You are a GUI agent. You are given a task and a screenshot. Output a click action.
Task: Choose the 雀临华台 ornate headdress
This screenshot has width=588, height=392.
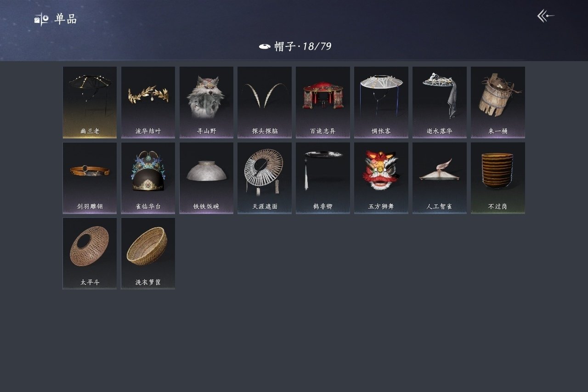148,178
